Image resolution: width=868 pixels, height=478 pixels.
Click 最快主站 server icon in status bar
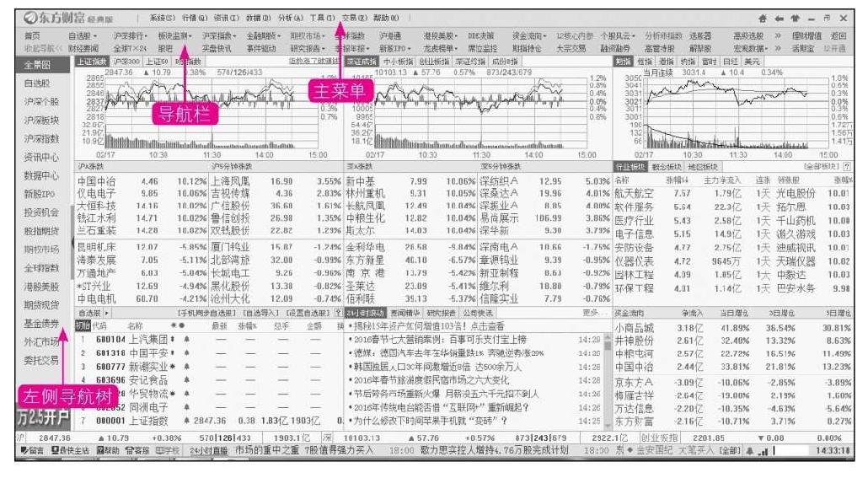pos(70,450)
